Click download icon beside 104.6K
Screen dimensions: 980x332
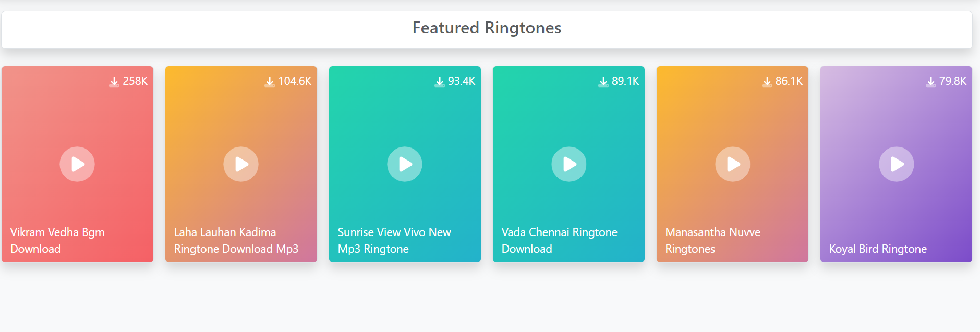click(x=270, y=82)
